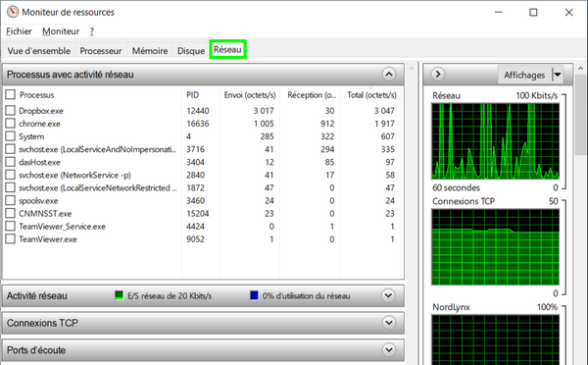The image size is (588, 365).
Task: Switch to the Vue d'ensemble tab
Action: [38, 51]
